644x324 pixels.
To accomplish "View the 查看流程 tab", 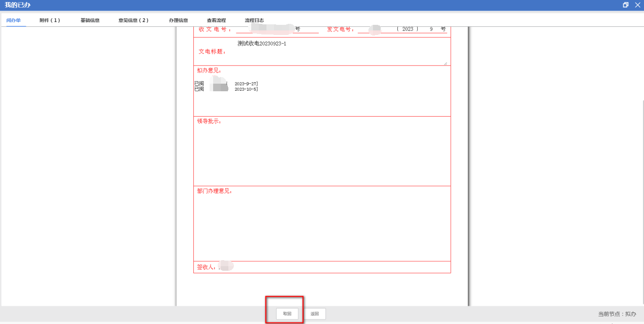I will [x=216, y=20].
